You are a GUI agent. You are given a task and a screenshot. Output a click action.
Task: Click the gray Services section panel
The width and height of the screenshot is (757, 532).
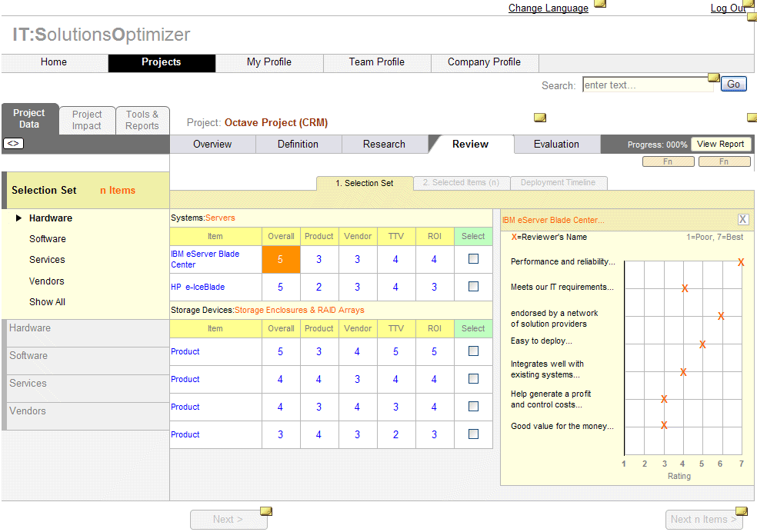click(88, 388)
